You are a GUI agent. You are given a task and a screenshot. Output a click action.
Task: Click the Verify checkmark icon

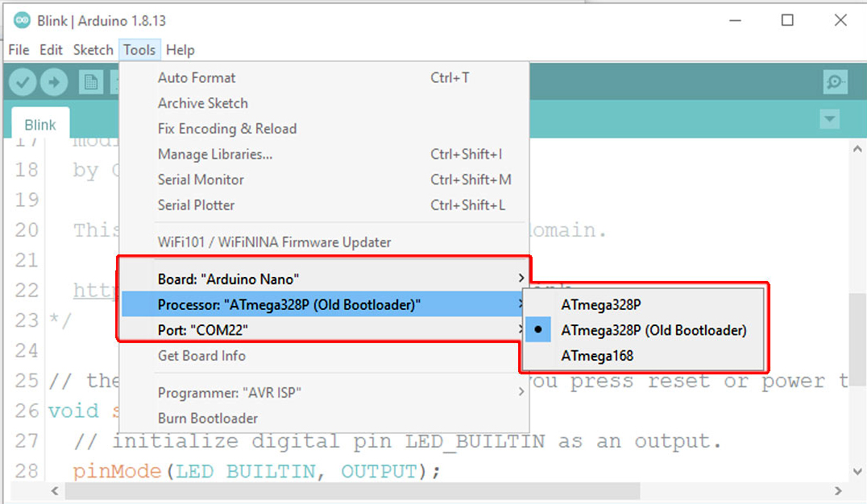click(23, 81)
